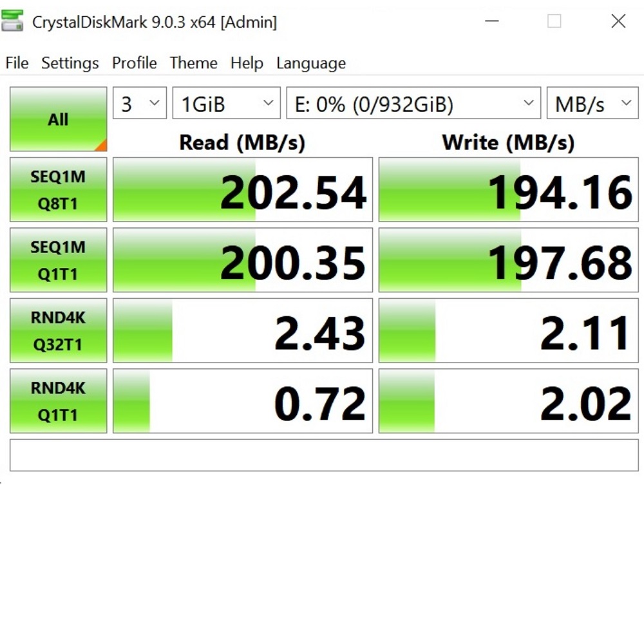Click the RND4K Q32T1 write result 2.11
This screenshot has height=644, width=644.
coord(509,330)
